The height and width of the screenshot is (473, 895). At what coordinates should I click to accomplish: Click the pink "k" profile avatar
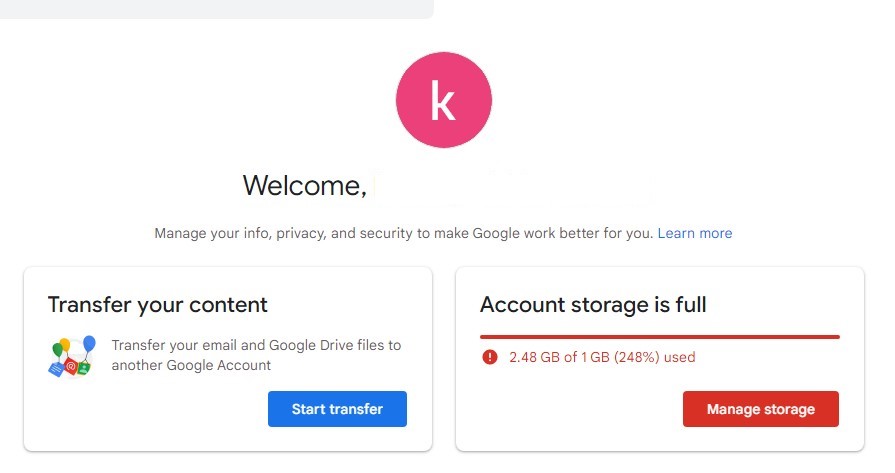(x=443, y=98)
